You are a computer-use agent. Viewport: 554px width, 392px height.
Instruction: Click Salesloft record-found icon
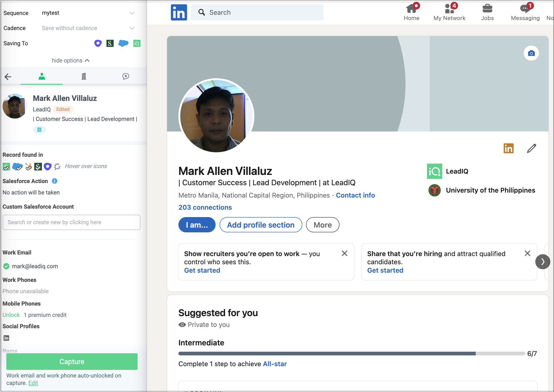click(38, 166)
